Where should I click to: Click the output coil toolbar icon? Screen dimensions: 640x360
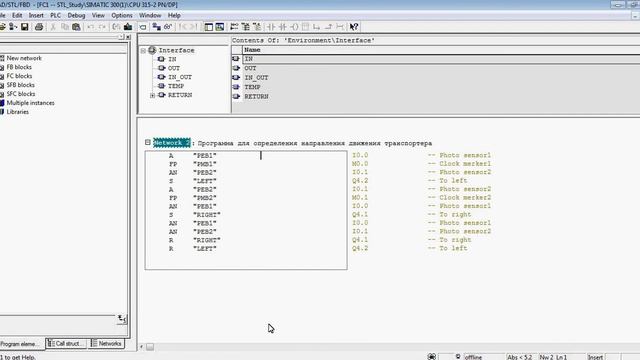point(294,27)
